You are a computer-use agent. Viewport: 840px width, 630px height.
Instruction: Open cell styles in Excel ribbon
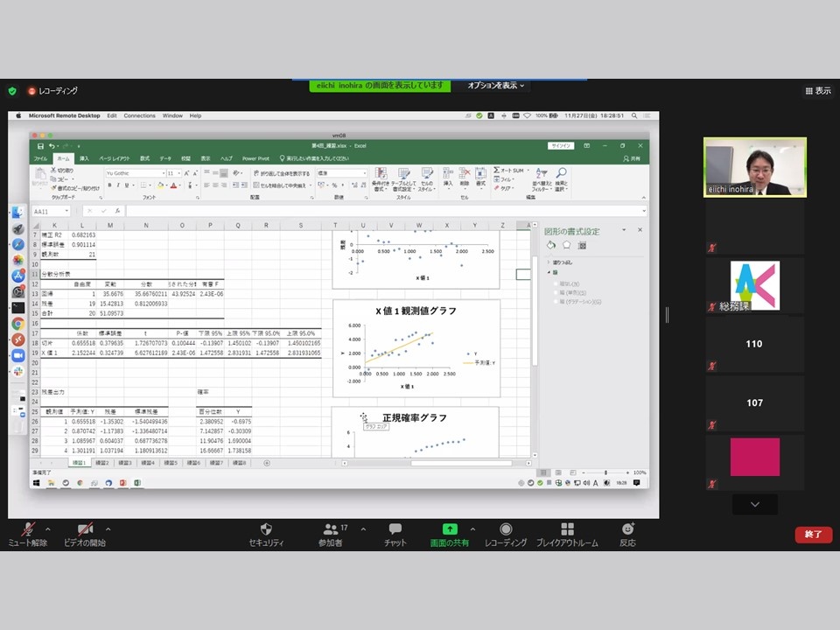coord(426,178)
